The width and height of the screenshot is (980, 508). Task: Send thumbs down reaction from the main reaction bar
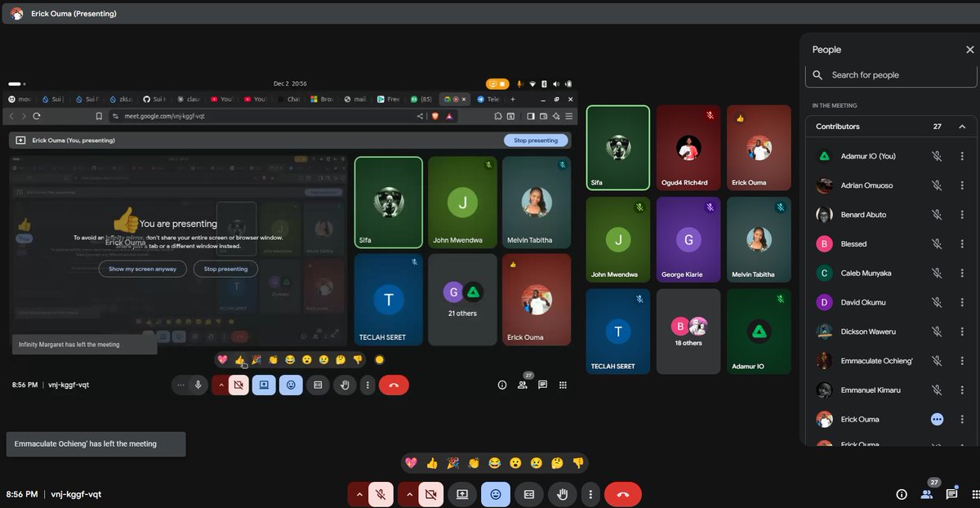pos(578,463)
